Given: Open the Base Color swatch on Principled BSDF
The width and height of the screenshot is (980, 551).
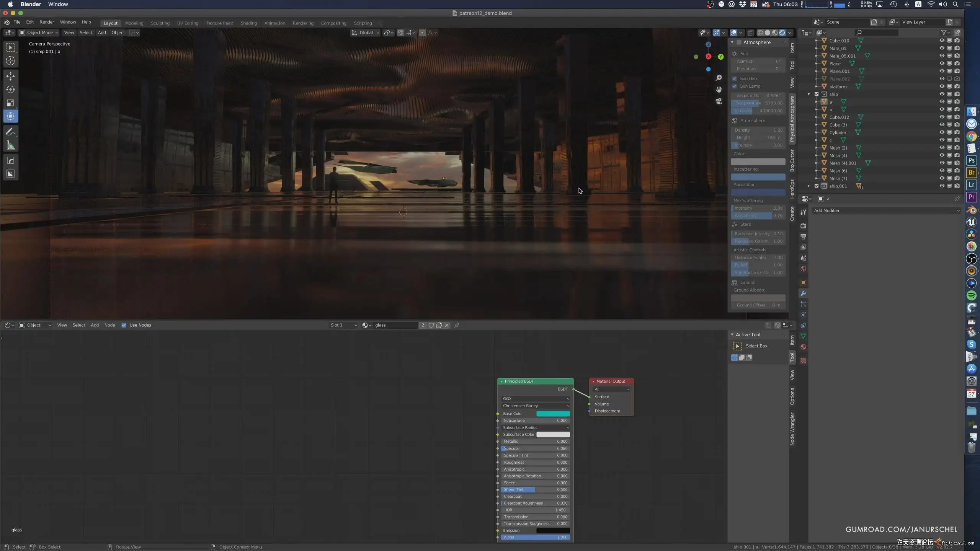Looking at the screenshot, I should click(x=553, y=414).
